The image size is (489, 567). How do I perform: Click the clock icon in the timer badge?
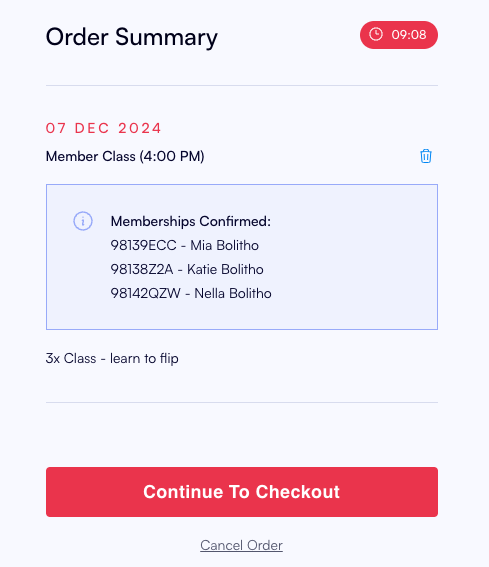pyautogui.click(x=376, y=35)
